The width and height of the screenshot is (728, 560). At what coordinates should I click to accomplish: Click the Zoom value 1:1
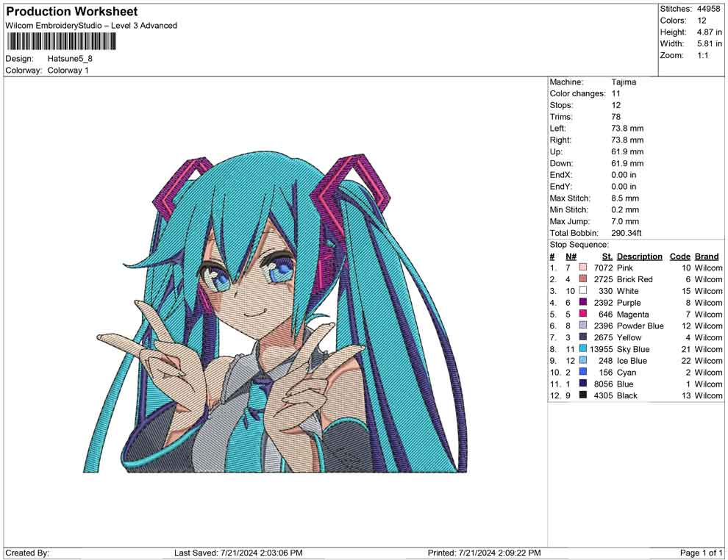click(702, 55)
